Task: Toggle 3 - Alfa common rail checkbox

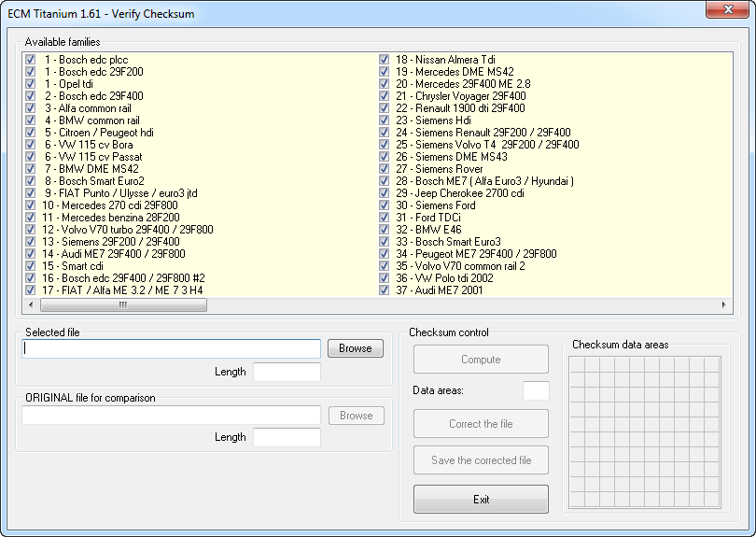Action: [x=31, y=108]
